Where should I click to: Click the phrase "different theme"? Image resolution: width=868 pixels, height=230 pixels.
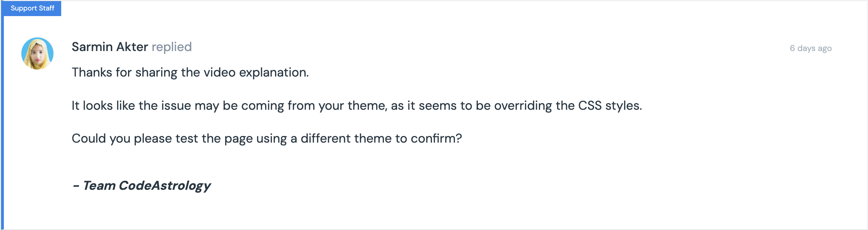346,138
